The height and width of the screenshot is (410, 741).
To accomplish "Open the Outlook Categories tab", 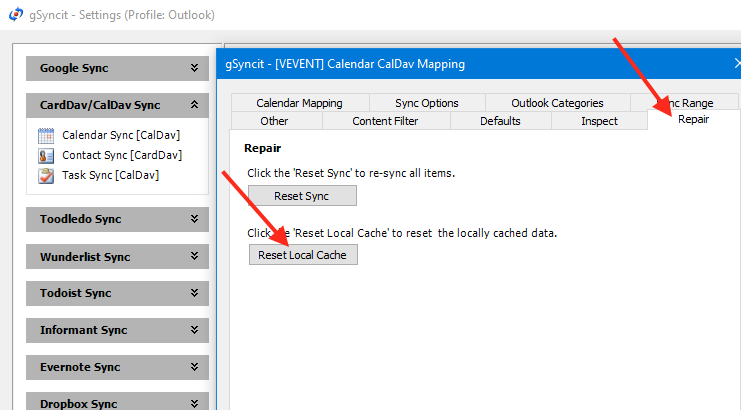I will [x=557, y=102].
